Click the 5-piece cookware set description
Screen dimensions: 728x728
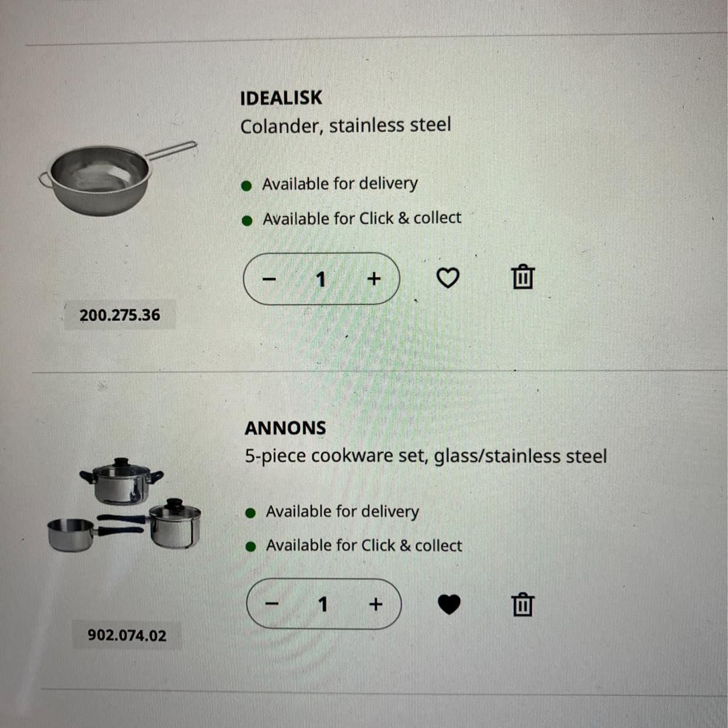(426, 456)
